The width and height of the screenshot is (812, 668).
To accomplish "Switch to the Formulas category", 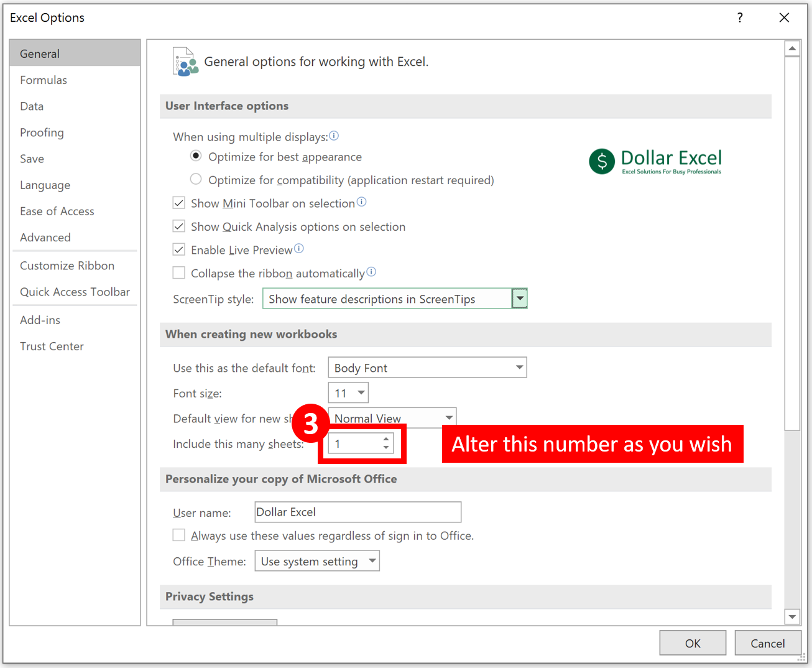I will 44,80.
